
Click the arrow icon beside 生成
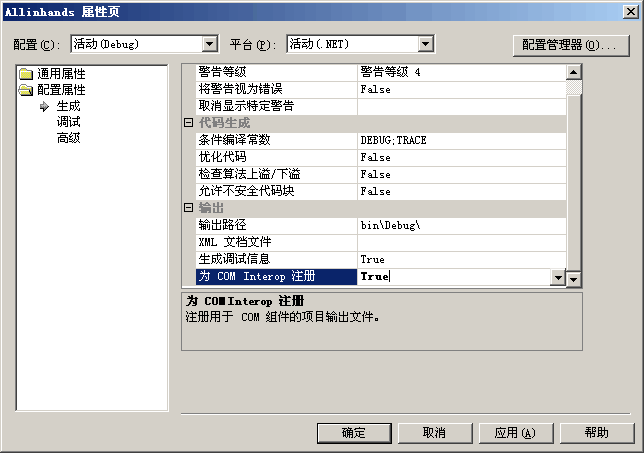coord(44,107)
